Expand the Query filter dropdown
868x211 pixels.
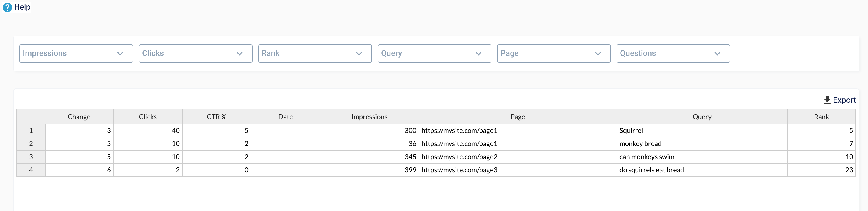[434, 53]
